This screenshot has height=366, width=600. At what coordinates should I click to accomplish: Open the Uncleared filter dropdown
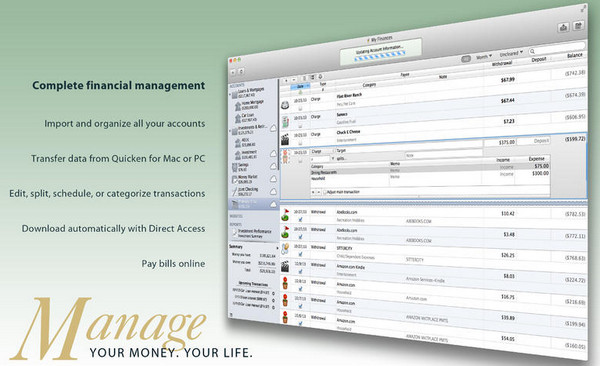point(511,54)
